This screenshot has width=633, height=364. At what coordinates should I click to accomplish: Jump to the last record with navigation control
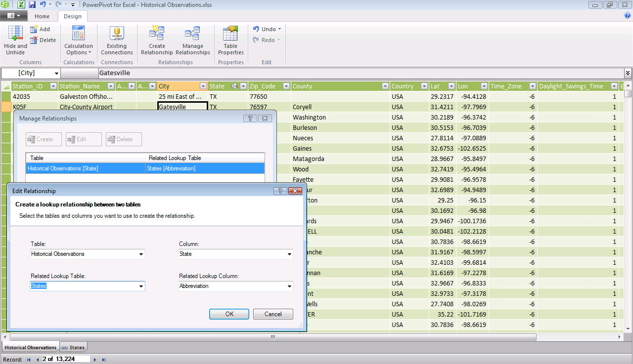[104, 360]
